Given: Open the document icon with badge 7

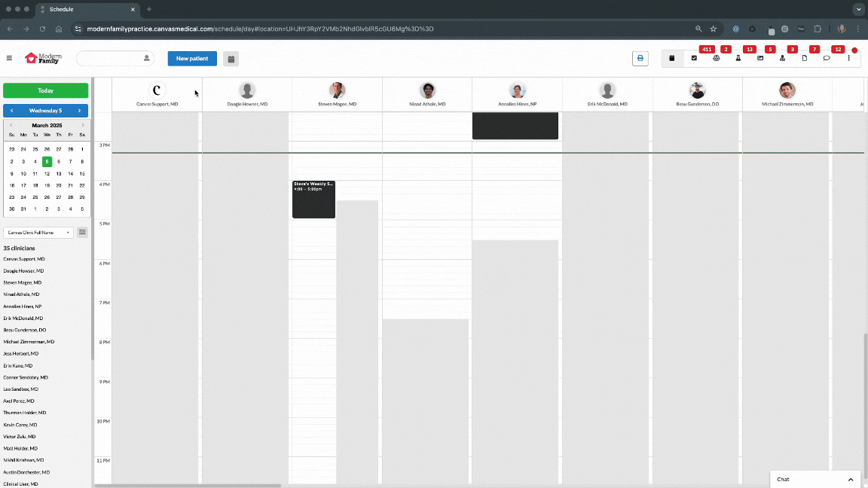Looking at the screenshot, I should 805,58.
